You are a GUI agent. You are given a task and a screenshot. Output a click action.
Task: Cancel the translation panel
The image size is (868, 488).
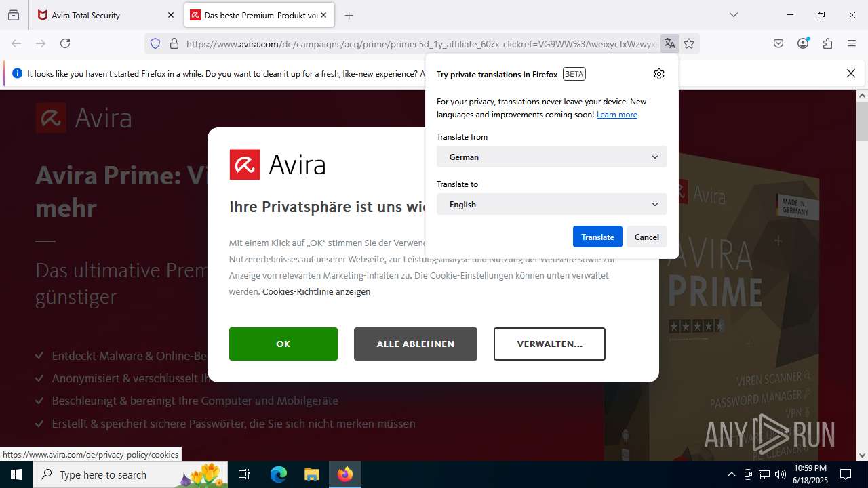point(647,237)
